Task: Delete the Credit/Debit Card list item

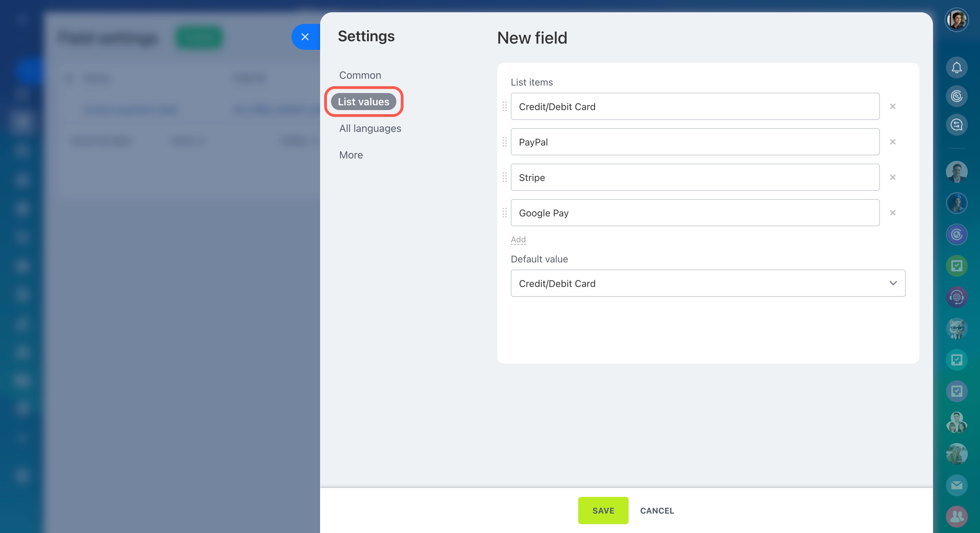Action: pyautogui.click(x=892, y=107)
